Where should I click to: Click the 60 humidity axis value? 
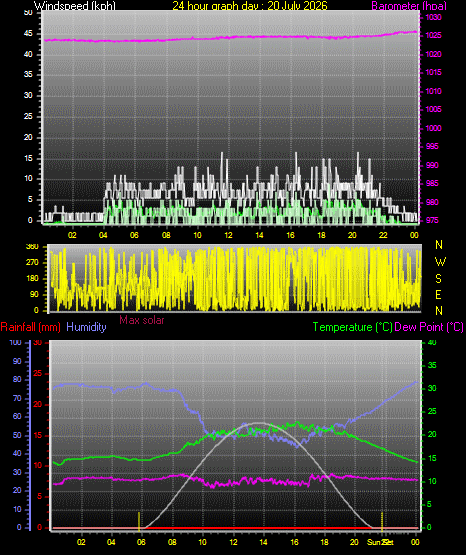(17, 417)
